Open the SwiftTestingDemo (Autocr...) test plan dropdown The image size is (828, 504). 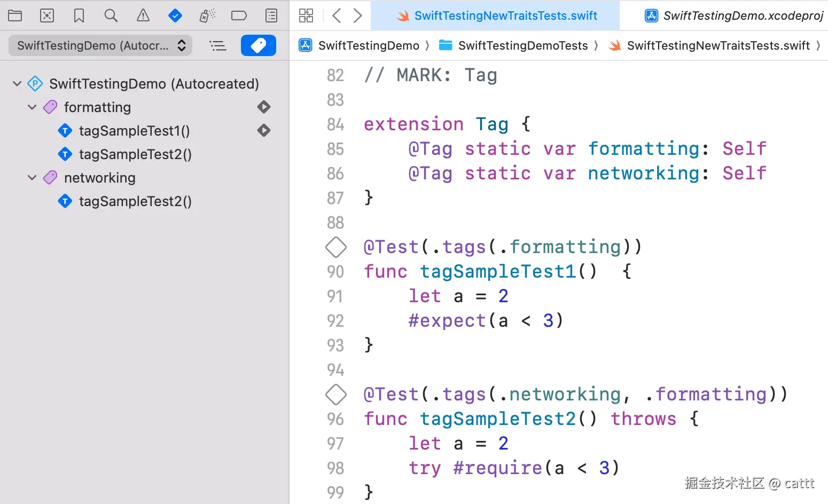(101, 45)
